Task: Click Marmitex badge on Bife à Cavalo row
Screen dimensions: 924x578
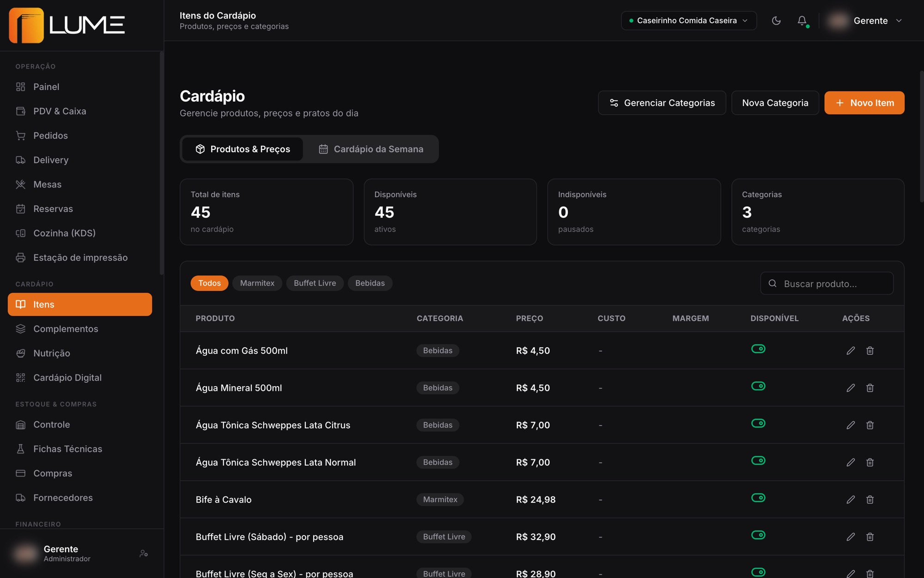Action: (x=440, y=499)
